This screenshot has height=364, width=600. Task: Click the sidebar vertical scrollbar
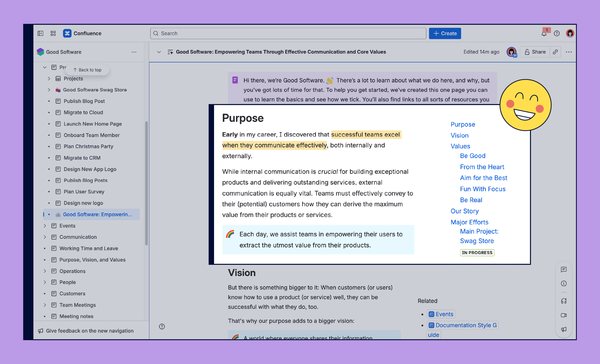[x=146, y=183]
